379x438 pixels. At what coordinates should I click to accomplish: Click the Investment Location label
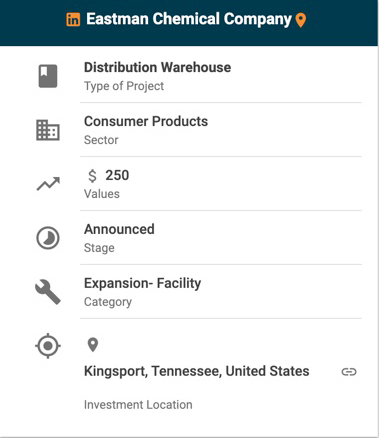click(138, 405)
